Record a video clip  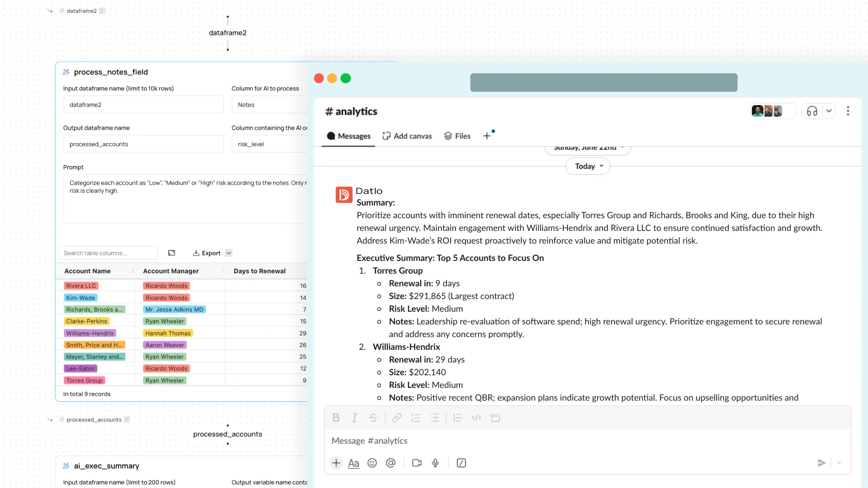(417, 463)
